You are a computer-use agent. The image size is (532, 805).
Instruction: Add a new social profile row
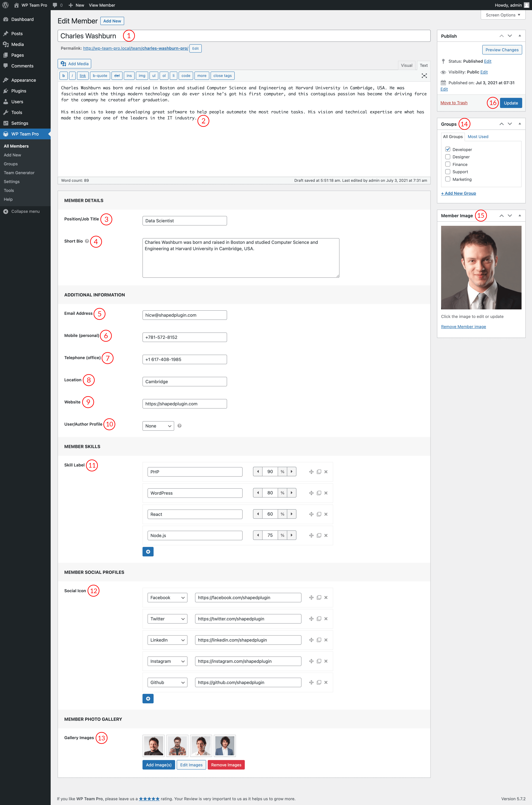click(148, 698)
